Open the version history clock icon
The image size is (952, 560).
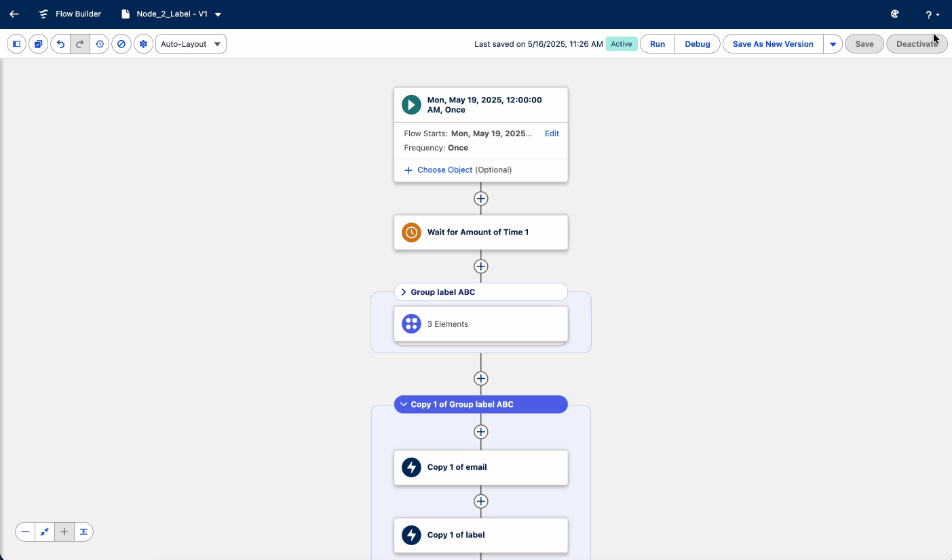click(100, 44)
